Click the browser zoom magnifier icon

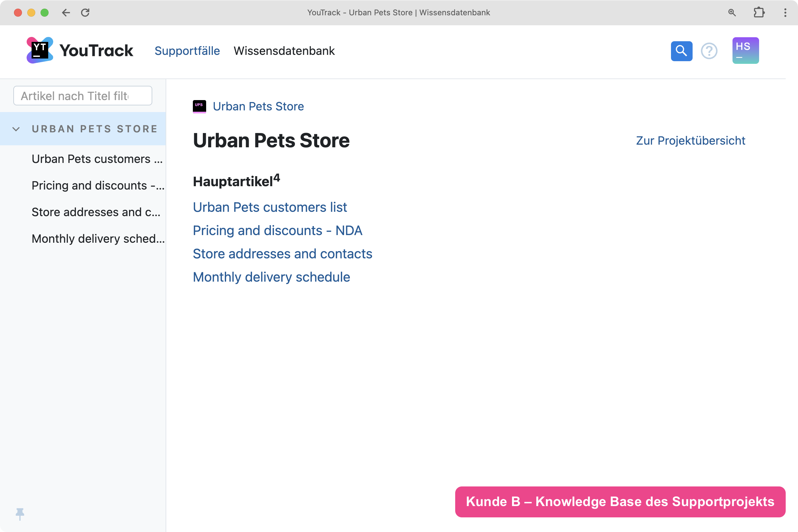click(x=732, y=13)
